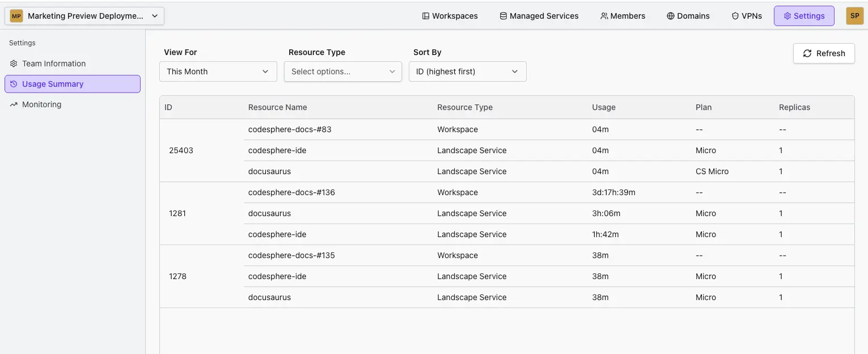868x354 pixels.
Task: Click the VPNs shield icon
Action: coord(735,16)
